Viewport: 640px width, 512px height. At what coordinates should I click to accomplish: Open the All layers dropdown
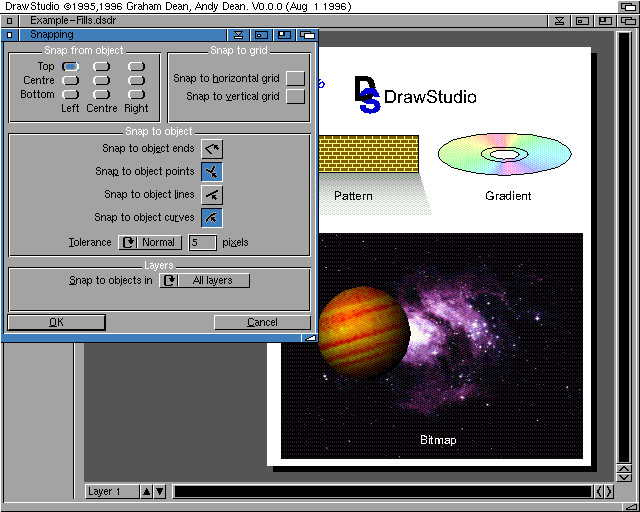click(x=204, y=280)
